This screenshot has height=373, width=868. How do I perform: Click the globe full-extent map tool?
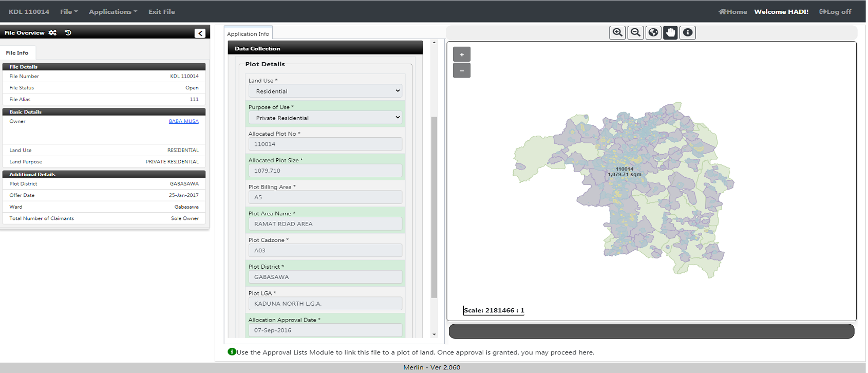click(653, 32)
